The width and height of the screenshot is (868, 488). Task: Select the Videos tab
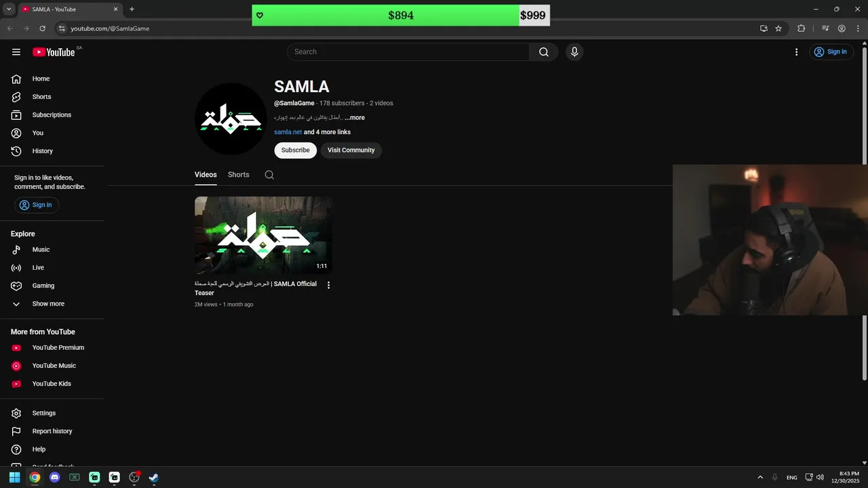click(205, 175)
